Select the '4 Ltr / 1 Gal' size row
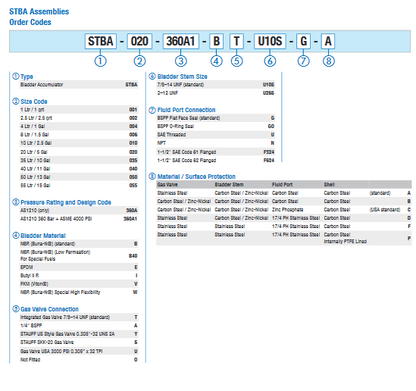 [79, 126]
